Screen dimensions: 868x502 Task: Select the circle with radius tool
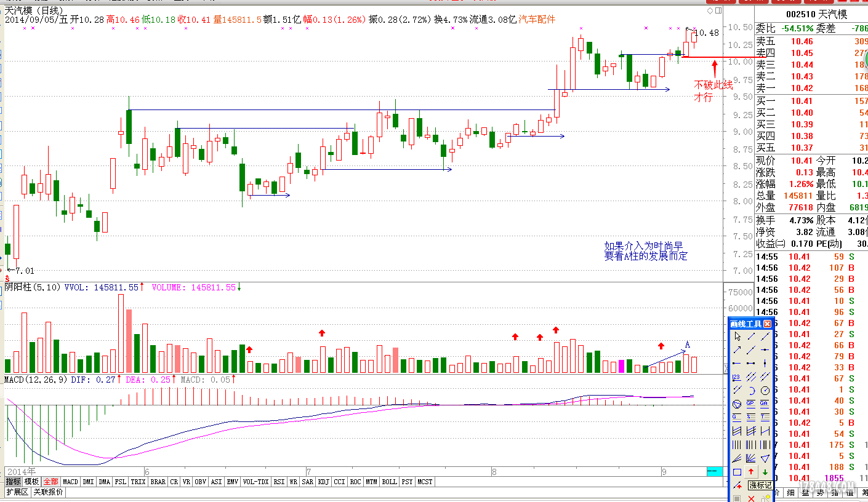765,390
